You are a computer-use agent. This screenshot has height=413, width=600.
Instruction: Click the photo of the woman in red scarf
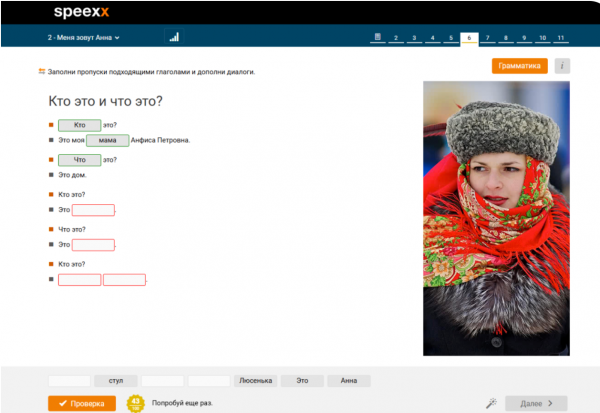(x=496, y=219)
